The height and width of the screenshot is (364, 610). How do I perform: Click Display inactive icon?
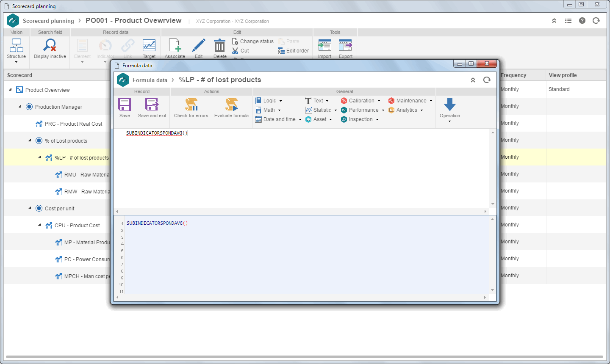(x=50, y=45)
